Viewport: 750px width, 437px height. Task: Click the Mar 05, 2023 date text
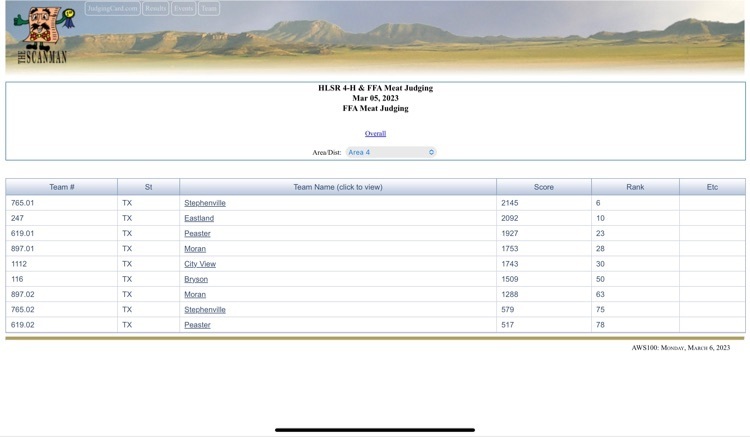(375, 98)
